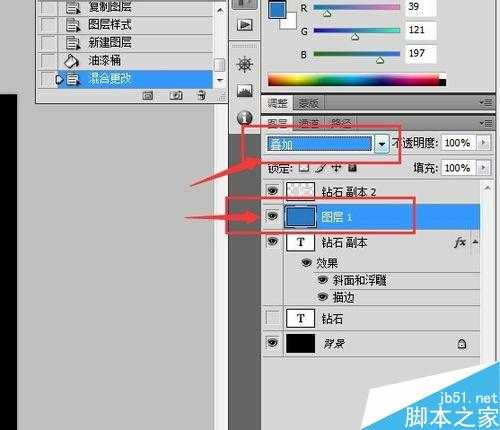500x430 pixels.
Task: Expand the 混合更改 action step triangle
Action: (59, 79)
